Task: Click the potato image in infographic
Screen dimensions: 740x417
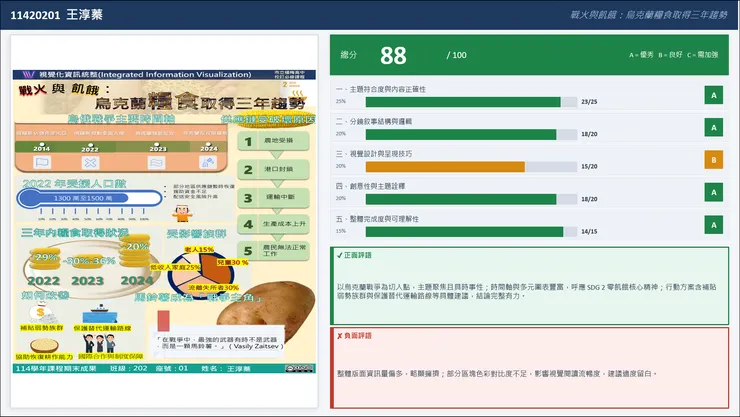Action: point(267,310)
